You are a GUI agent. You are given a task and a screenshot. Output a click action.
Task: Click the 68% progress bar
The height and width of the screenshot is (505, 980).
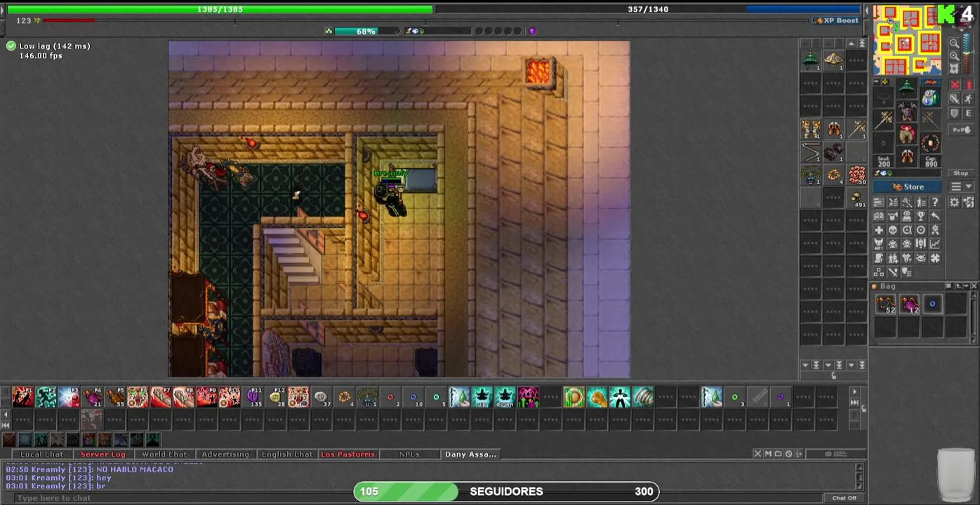click(366, 31)
